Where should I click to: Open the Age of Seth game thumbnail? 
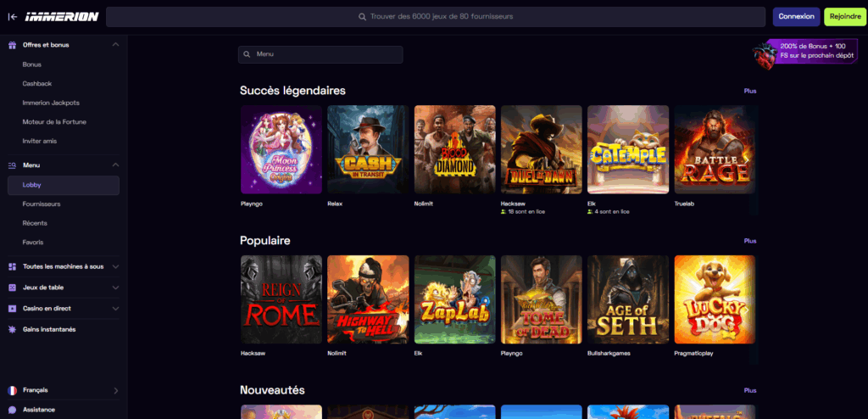pyautogui.click(x=628, y=300)
